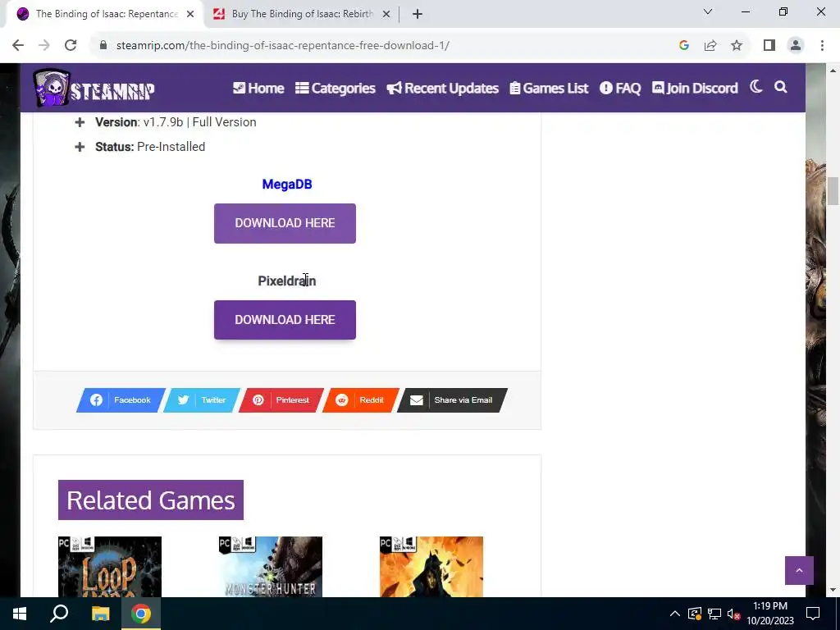Click DOWNLOAD HERE under Pixeldrain
The width and height of the screenshot is (840, 630).
point(285,320)
